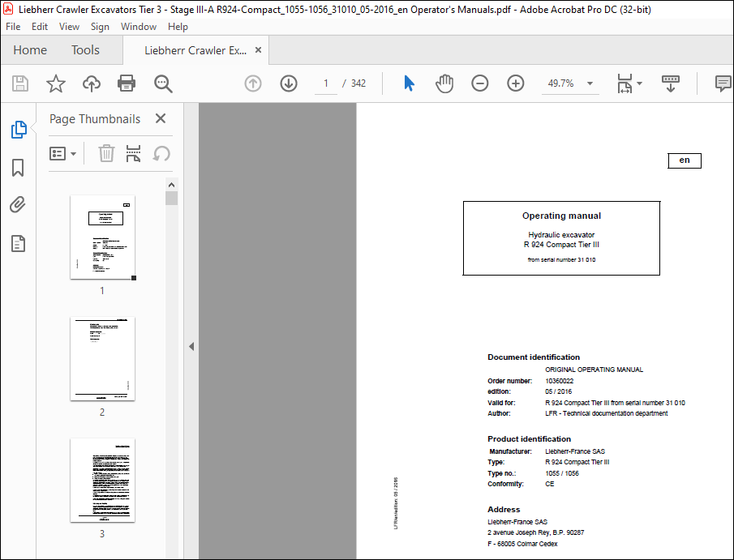
Task: Close the Liebherr Crawler document tab
Action: pos(258,50)
